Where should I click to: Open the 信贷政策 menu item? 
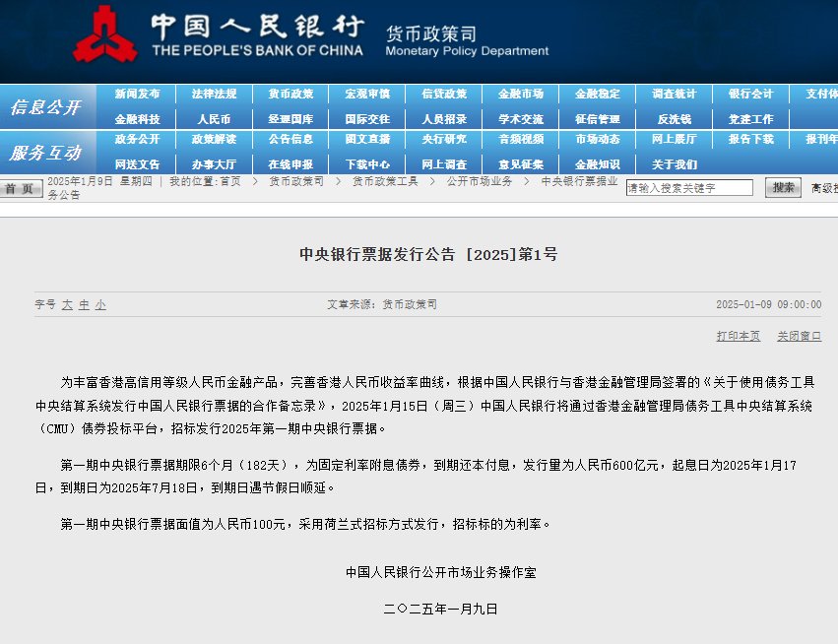click(x=444, y=95)
